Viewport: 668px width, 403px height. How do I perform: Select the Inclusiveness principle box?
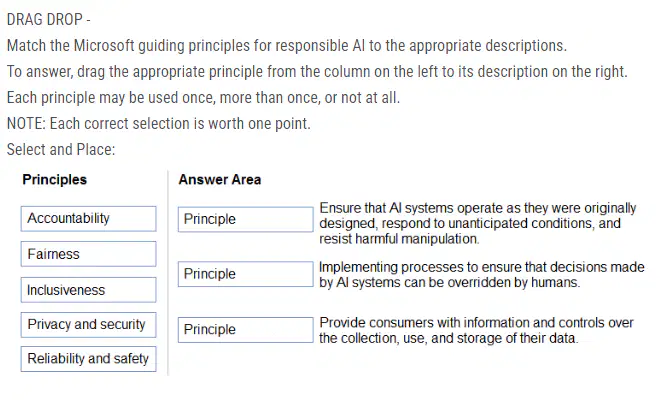(89, 290)
